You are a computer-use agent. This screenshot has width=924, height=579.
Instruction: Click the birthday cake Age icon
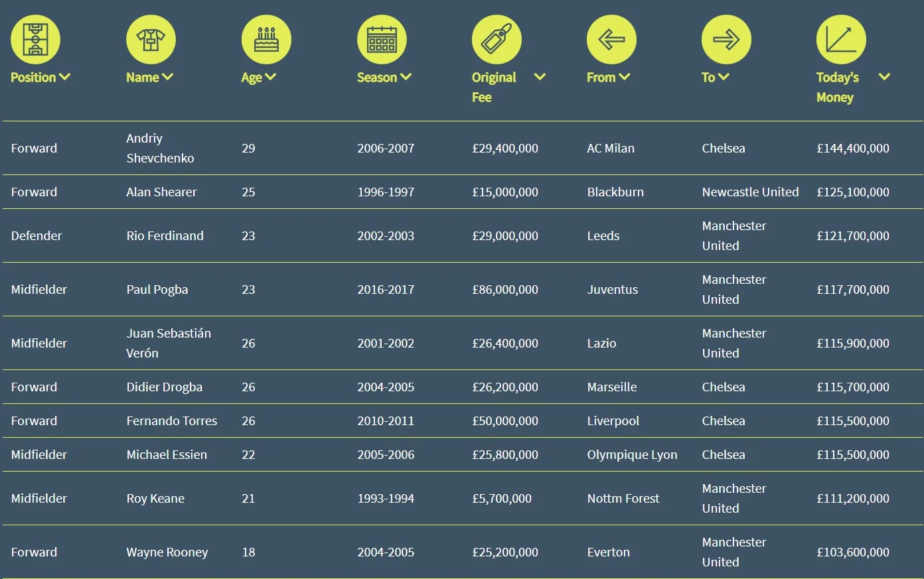(266, 40)
